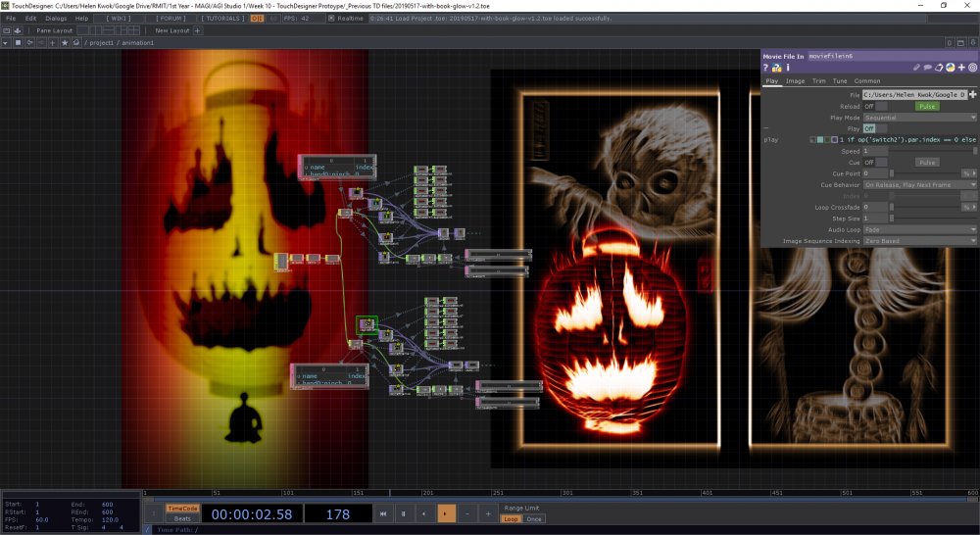Click the Once range limit button
This screenshot has height=535, width=980.
click(533, 519)
